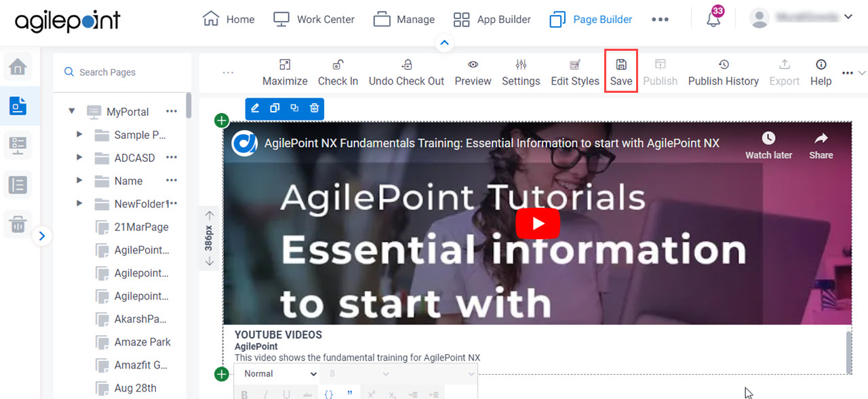
Task: Click Preview on the toolbar
Action: pyautogui.click(x=473, y=73)
